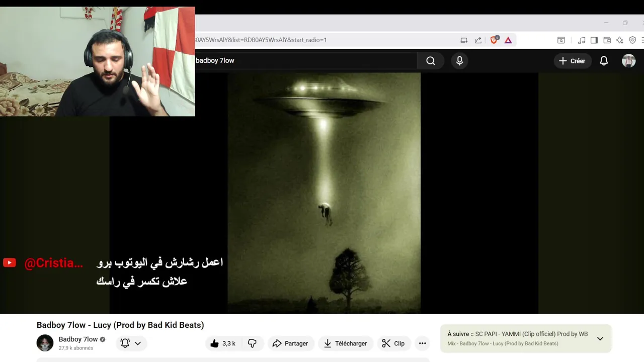
Task: Click the Télécharger button
Action: 345,343
